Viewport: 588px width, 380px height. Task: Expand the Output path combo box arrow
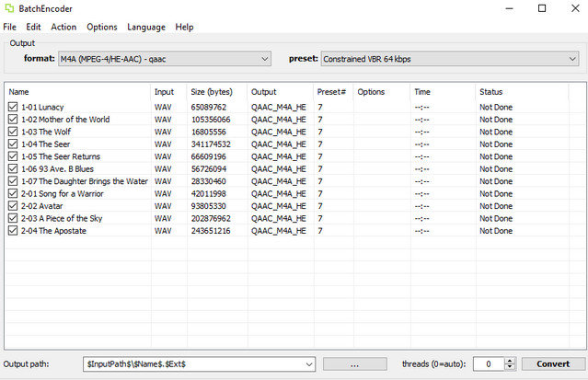[x=309, y=363]
